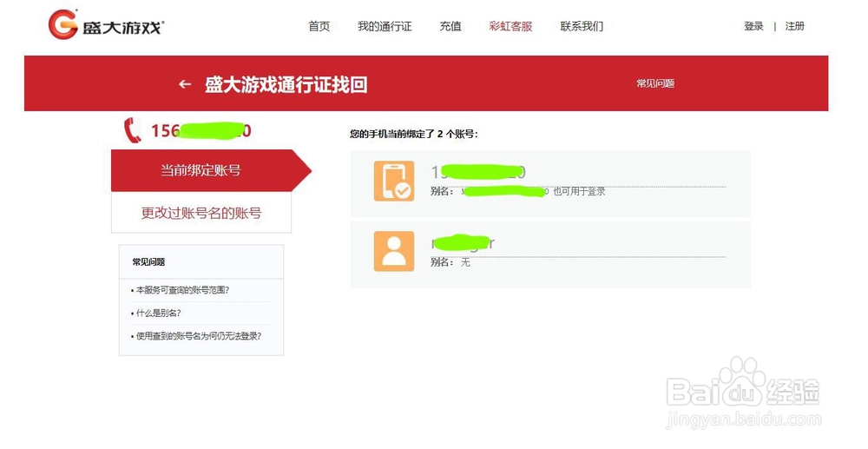Viewport: 868px width, 449px height.
Task: Open the question 本服务可查询的账号范围?
Action: 181,290
